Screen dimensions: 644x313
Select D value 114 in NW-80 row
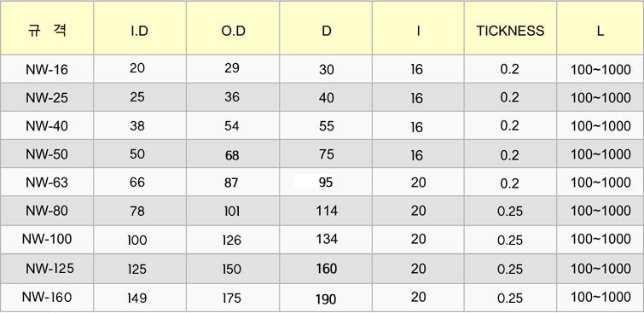tap(327, 211)
